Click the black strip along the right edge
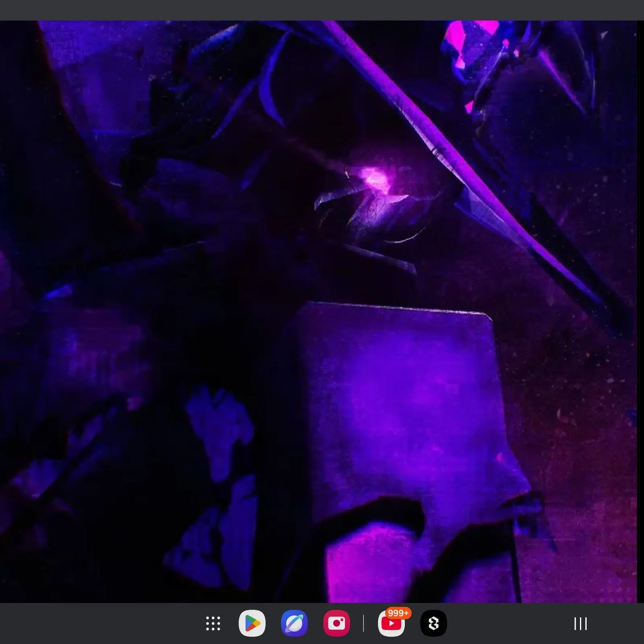This screenshot has width=644, height=644. tap(640, 312)
